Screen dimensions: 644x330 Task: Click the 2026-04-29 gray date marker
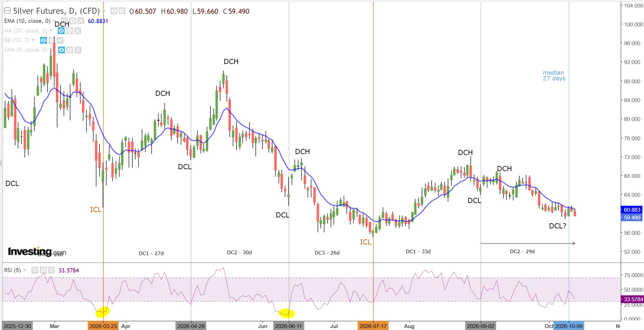coord(191,326)
